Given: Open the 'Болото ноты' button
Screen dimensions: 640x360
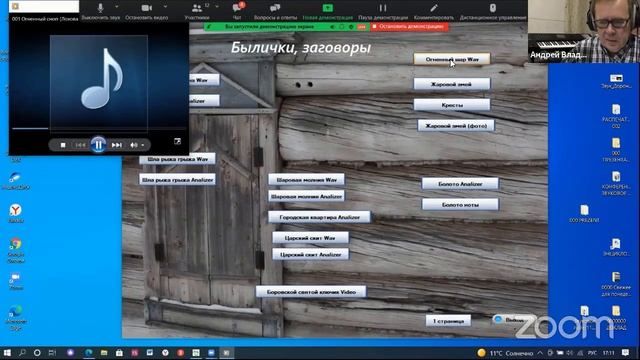Looking at the screenshot, I should (460, 204).
